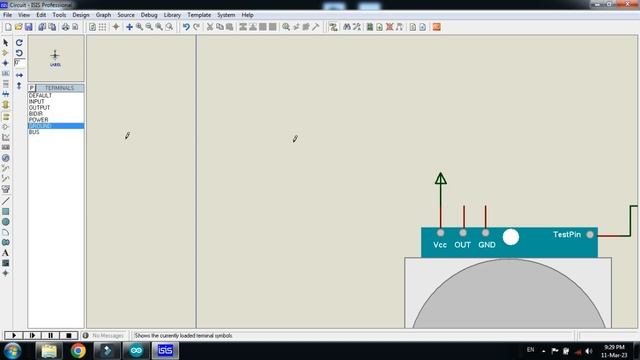The height and width of the screenshot is (360, 640).
Task: Open the Design menu
Action: point(80,15)
